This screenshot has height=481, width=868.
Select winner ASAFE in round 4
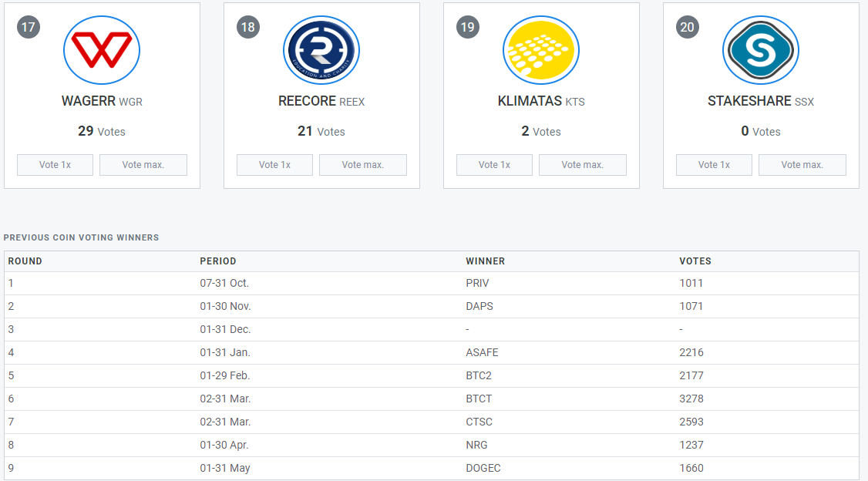[x=482, y=352]
